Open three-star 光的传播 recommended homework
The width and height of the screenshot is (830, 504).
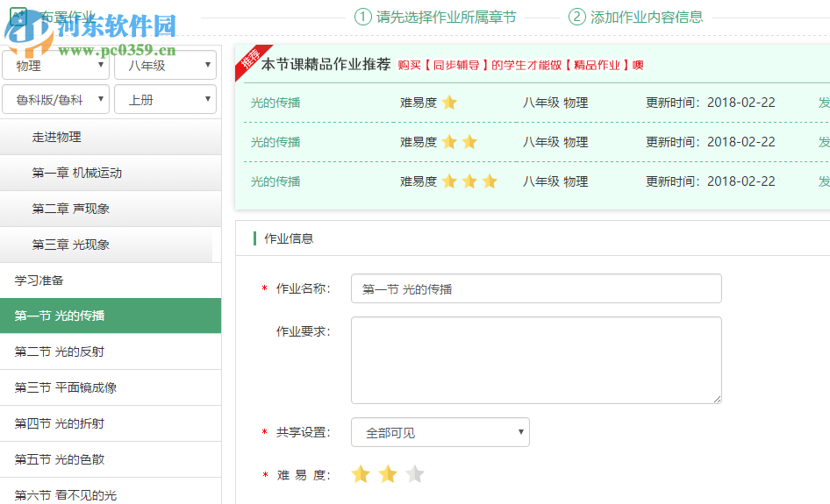[275, 181]
